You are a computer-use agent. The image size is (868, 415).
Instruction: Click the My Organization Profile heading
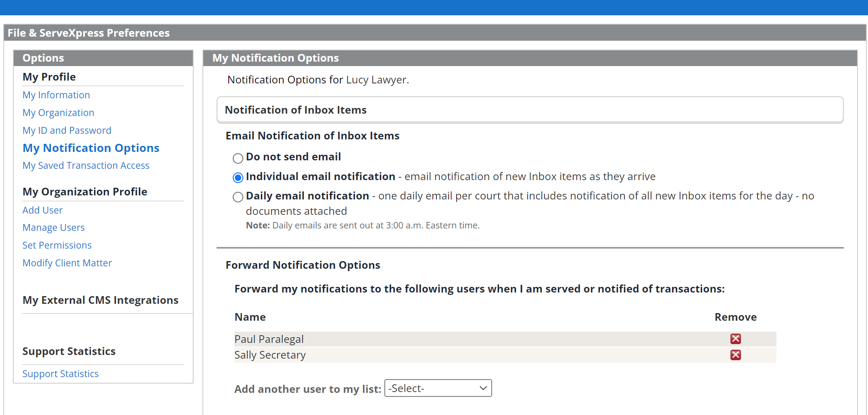coord(85,192)
